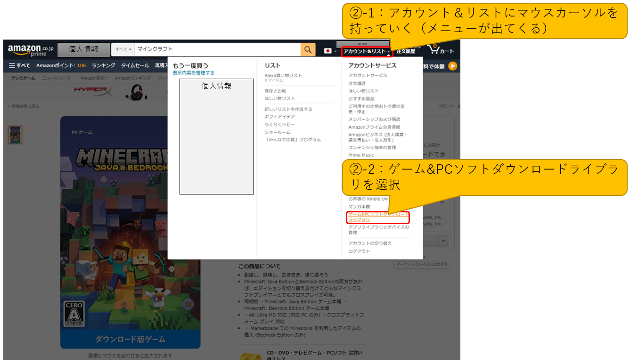Open らくらくベビー menu entry
This screenshot has width=630, height=364.
[280, 125]
